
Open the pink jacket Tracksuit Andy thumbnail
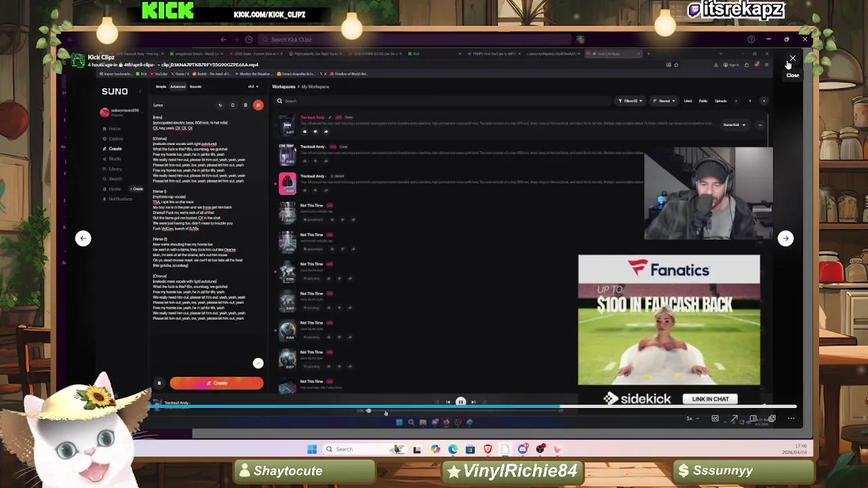288,184
